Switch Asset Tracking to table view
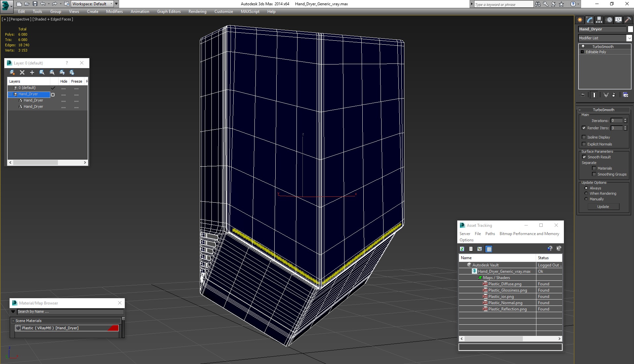This screenshot has height=364, width=634. [x=489, y=249]
